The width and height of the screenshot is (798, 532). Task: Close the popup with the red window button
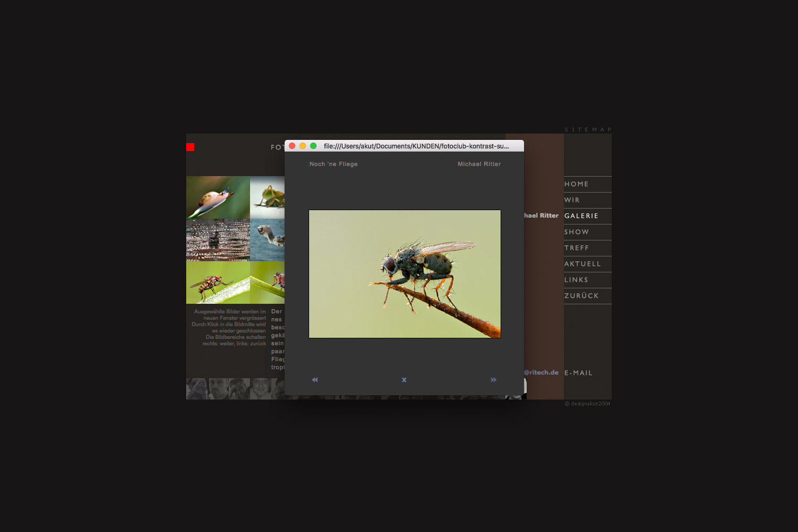292,146
